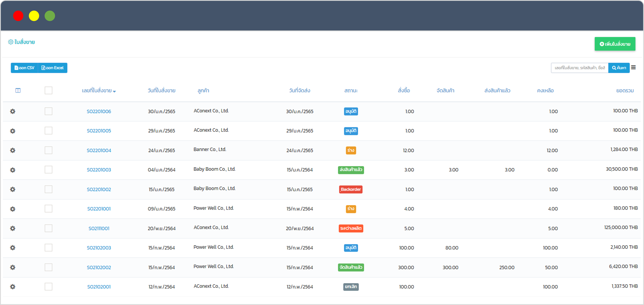
Task: Click the ระหว่างผลิต status badge
Action: (351, 228)
